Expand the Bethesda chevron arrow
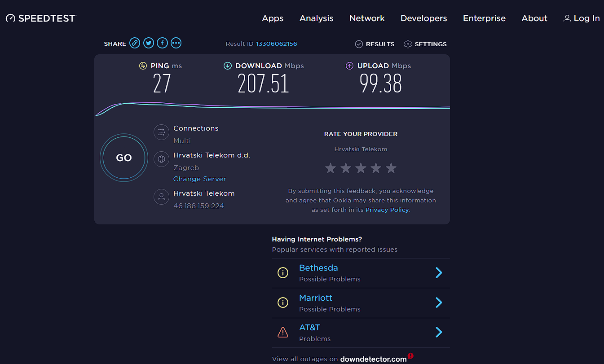This screenshot has height=364, width=604. (439, 272)
